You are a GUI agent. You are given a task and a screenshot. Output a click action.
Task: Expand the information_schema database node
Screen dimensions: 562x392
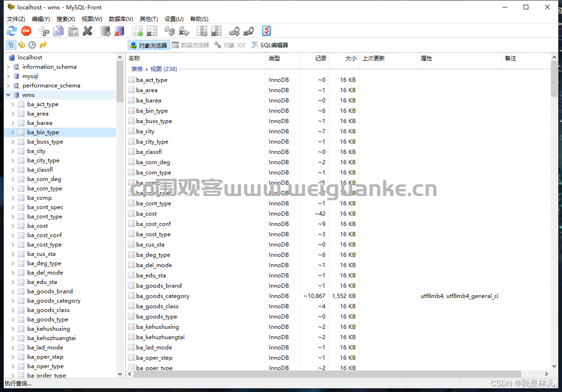[8, 67]
